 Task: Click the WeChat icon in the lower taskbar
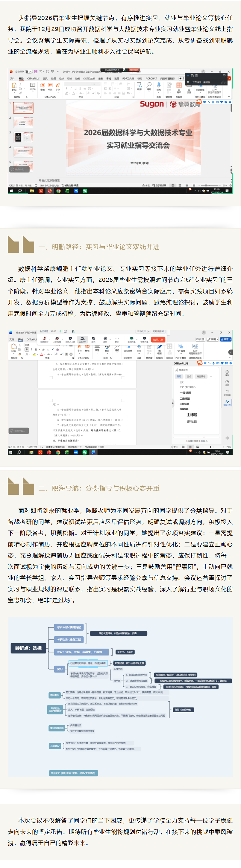84,452
